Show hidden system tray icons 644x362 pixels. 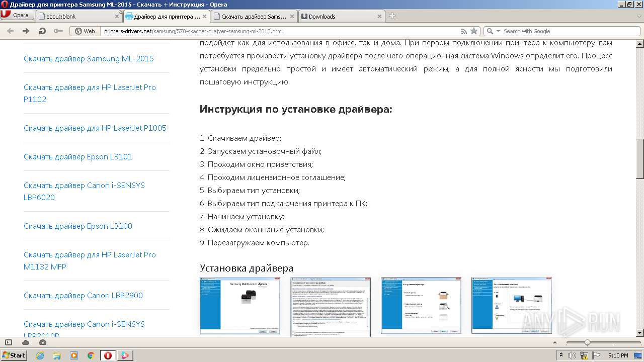(561, 355)
